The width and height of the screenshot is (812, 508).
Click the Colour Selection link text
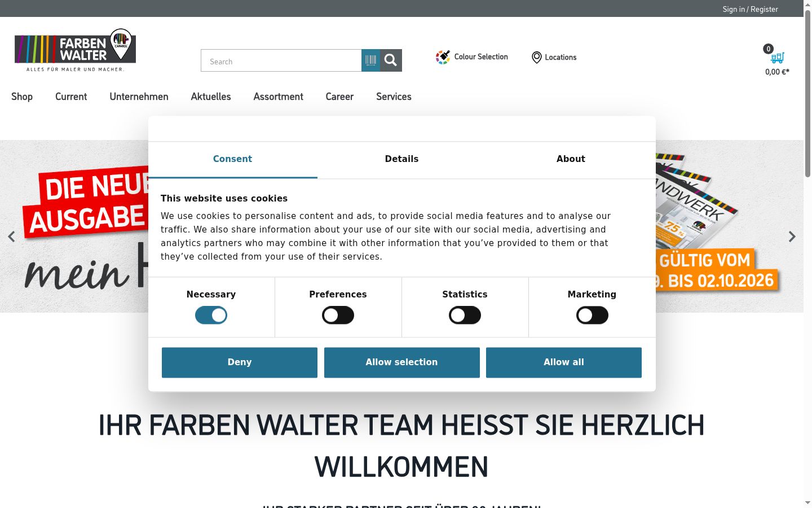tap(481, 57)
